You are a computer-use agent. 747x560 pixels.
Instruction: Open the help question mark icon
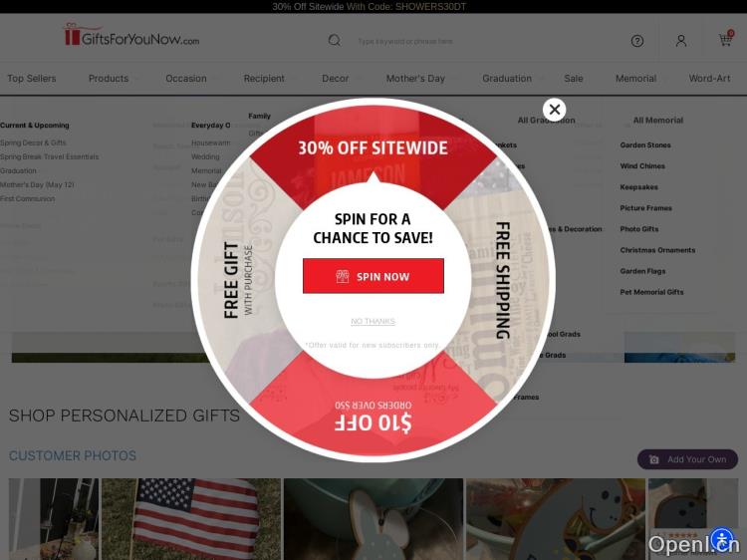point(637,41)
